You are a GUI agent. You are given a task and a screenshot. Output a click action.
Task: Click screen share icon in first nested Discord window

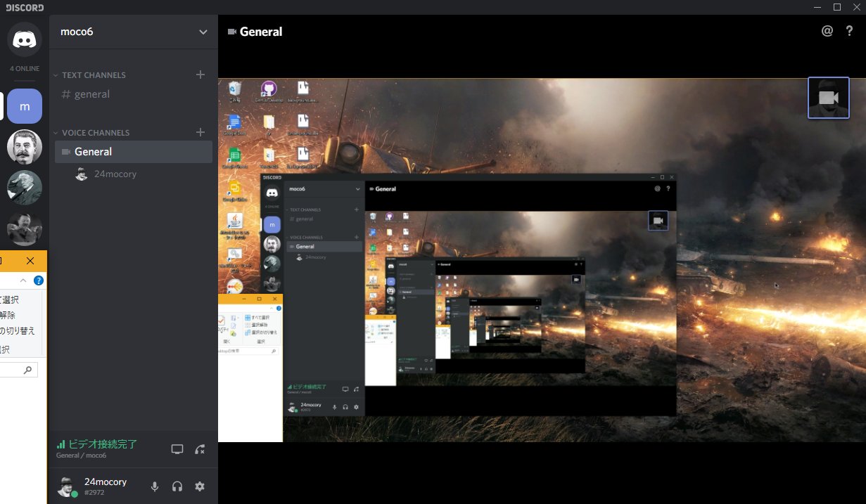[x=345, y=389]
